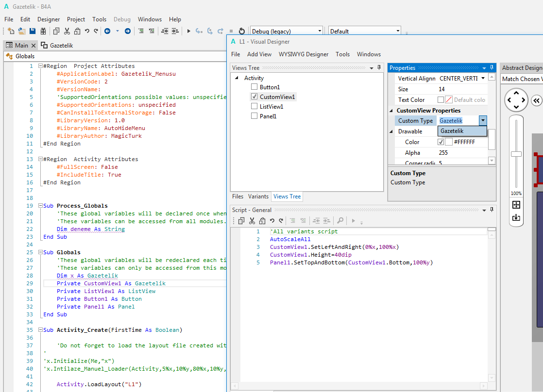Tick the ListView1 checkbox in Views Tree
Screen dimensions: 543x392
254,106
